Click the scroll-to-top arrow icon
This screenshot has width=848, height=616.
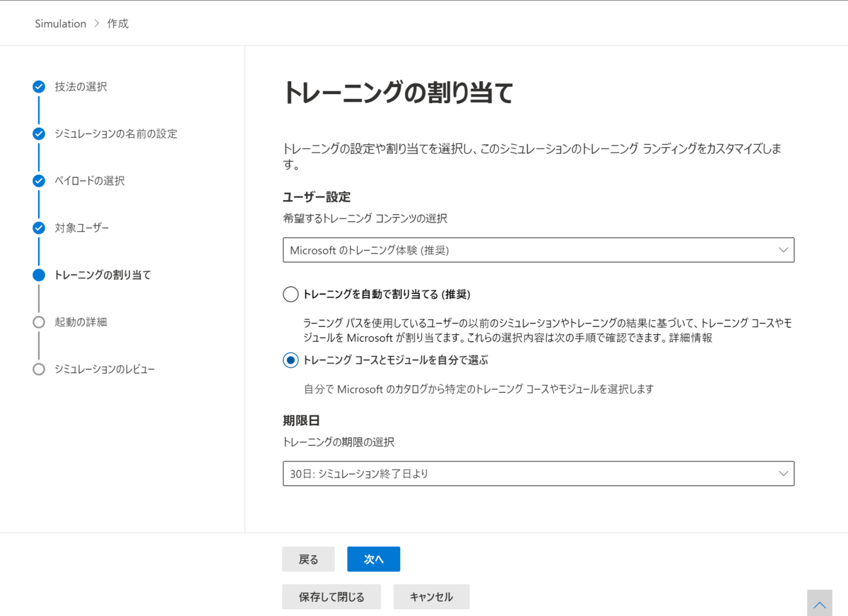click(x=820, y=603)
